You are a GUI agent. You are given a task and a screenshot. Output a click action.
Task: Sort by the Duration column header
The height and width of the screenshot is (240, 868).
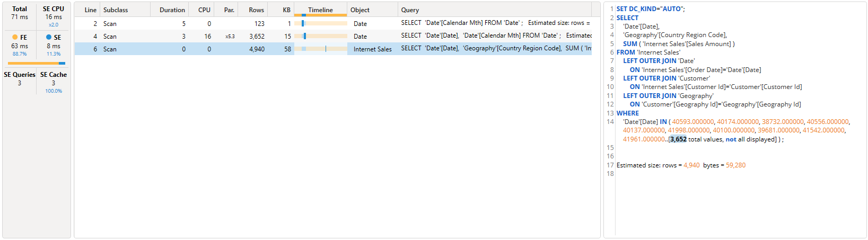pyautogui.click(x=172, y=10)
